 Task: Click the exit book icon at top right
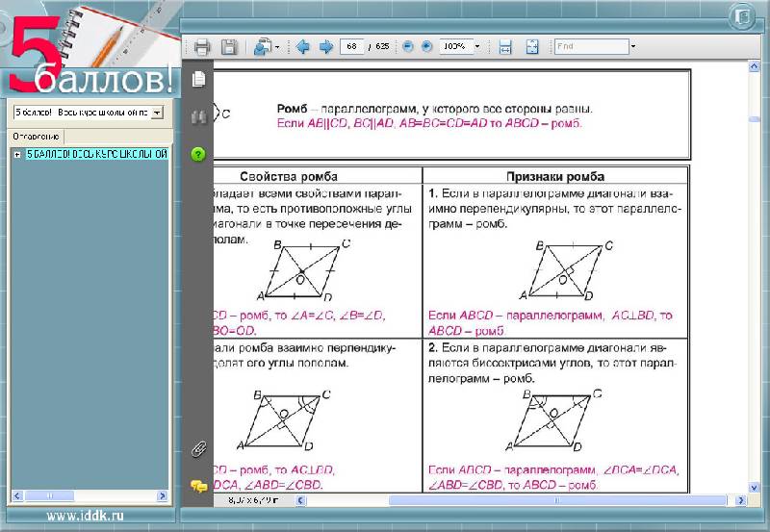point(743,17)
